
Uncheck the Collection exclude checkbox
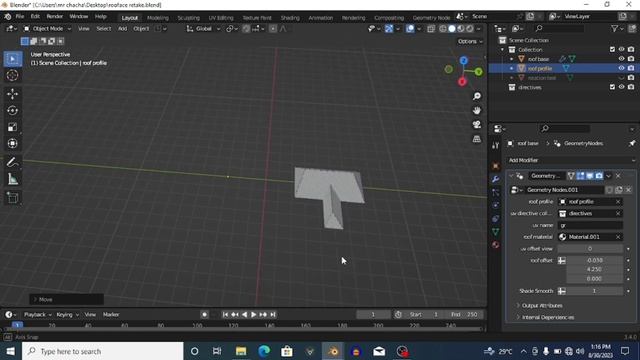tap(612, 49)
